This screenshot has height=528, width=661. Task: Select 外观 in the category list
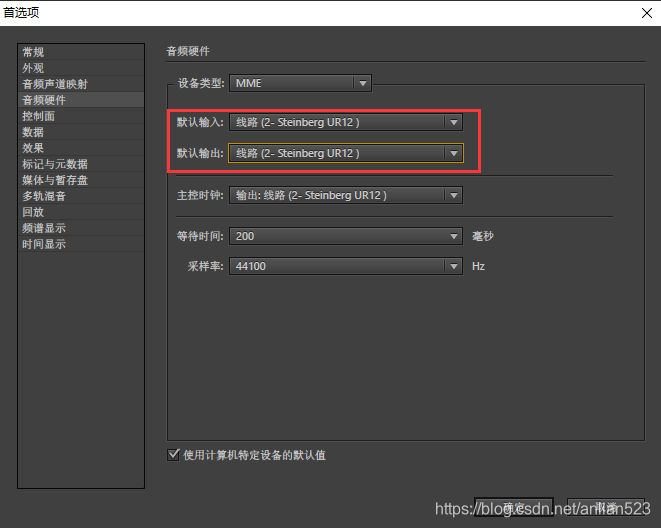click(x=81, y=68)
